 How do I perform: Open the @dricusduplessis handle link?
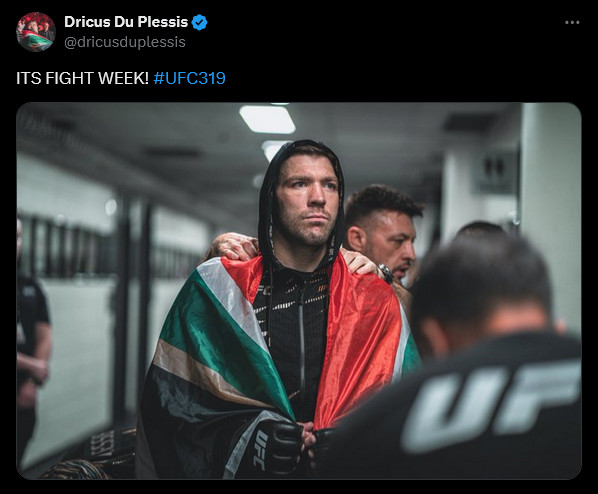coord(125,42)
